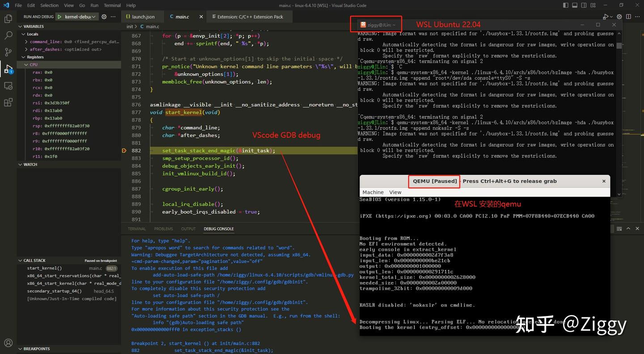Open the View menu in QEMU window
The width and height of the screenshot is (644, 354).
[x=395, y=192]
